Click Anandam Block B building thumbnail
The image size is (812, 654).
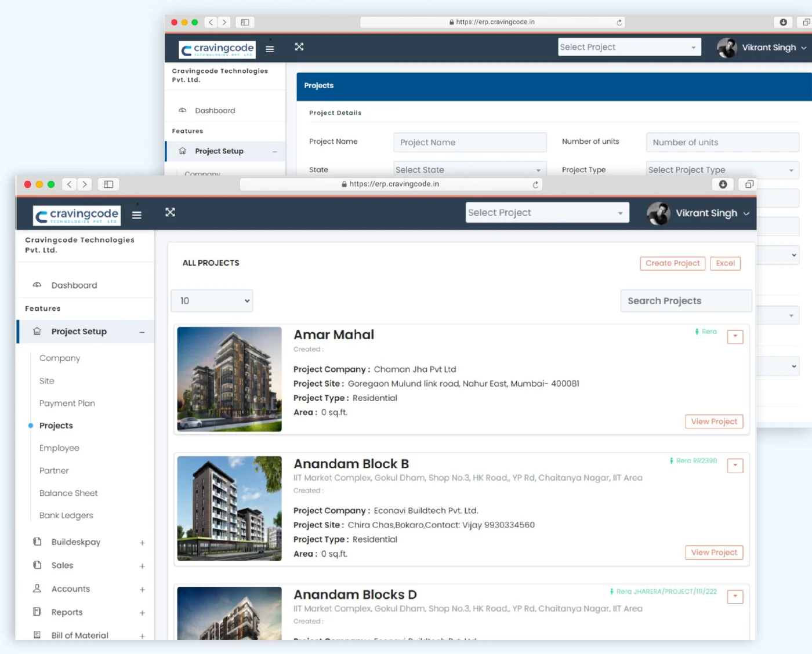(x=230, y=508)
